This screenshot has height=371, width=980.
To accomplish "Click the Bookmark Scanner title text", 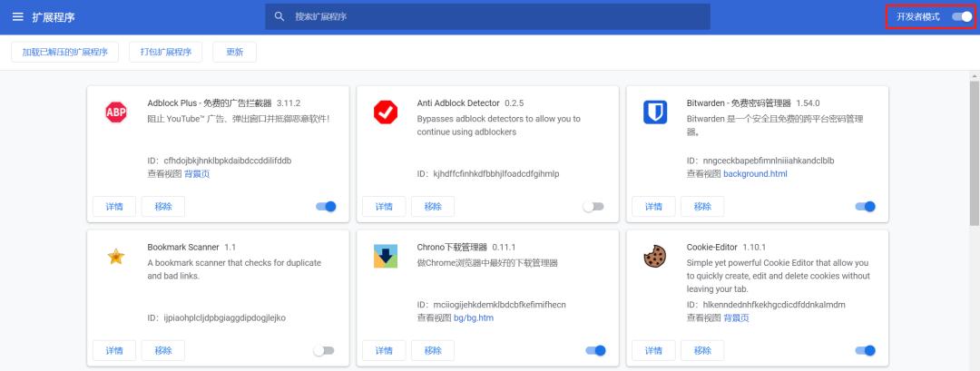I will [x=183, y=247].
